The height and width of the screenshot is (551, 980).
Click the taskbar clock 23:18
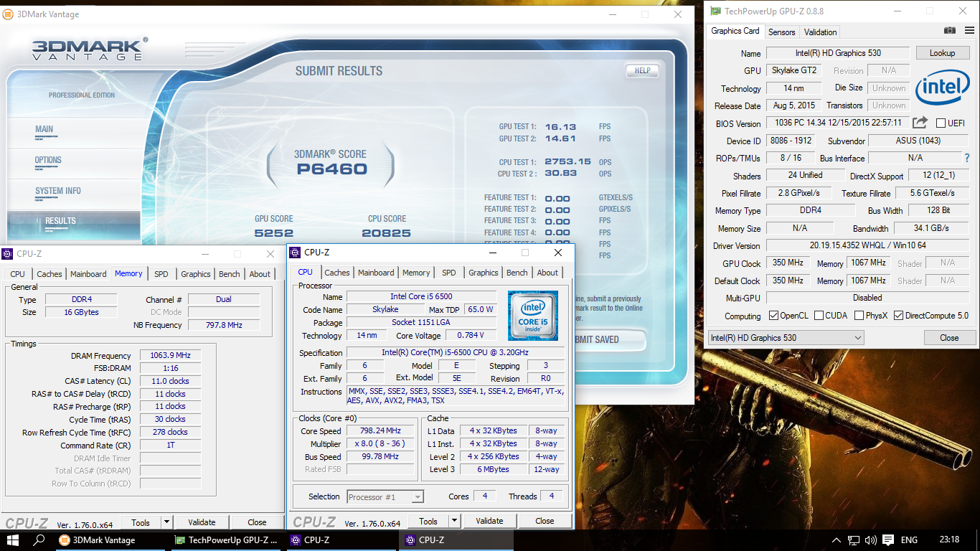949,540
